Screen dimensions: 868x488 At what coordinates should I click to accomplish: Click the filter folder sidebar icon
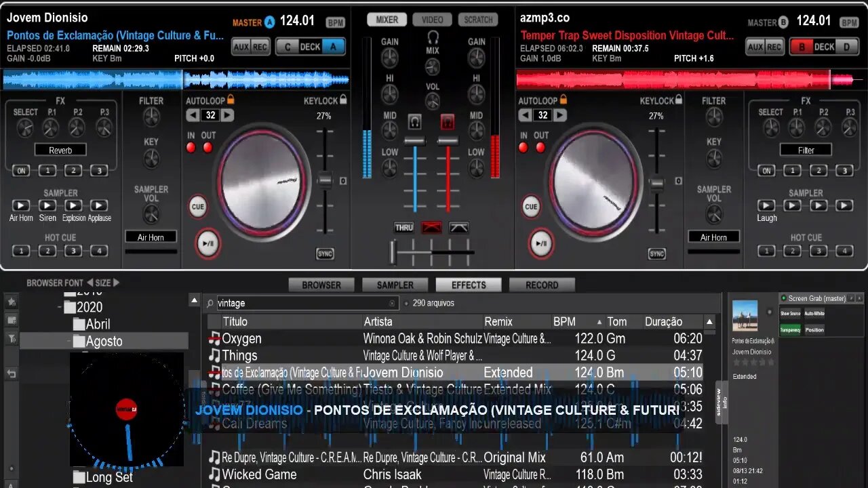pos(12,338)
